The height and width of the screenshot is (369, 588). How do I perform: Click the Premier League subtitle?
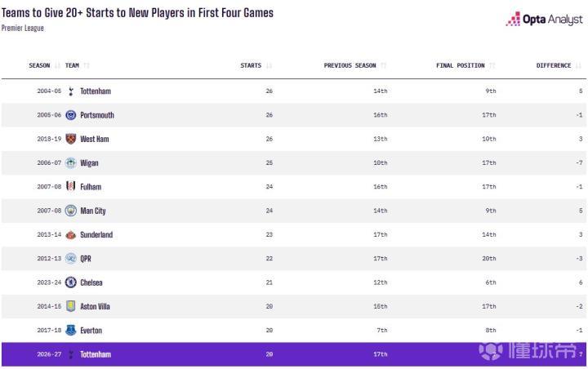click(x=23, y=28)
